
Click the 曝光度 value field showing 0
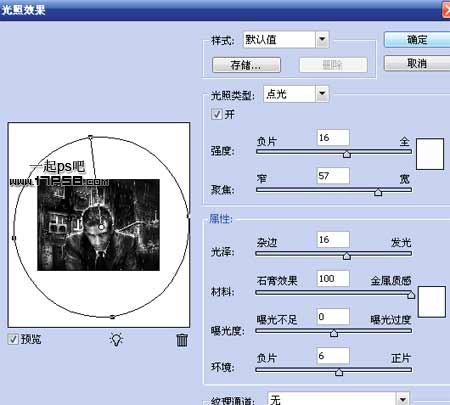pos(333,316)
